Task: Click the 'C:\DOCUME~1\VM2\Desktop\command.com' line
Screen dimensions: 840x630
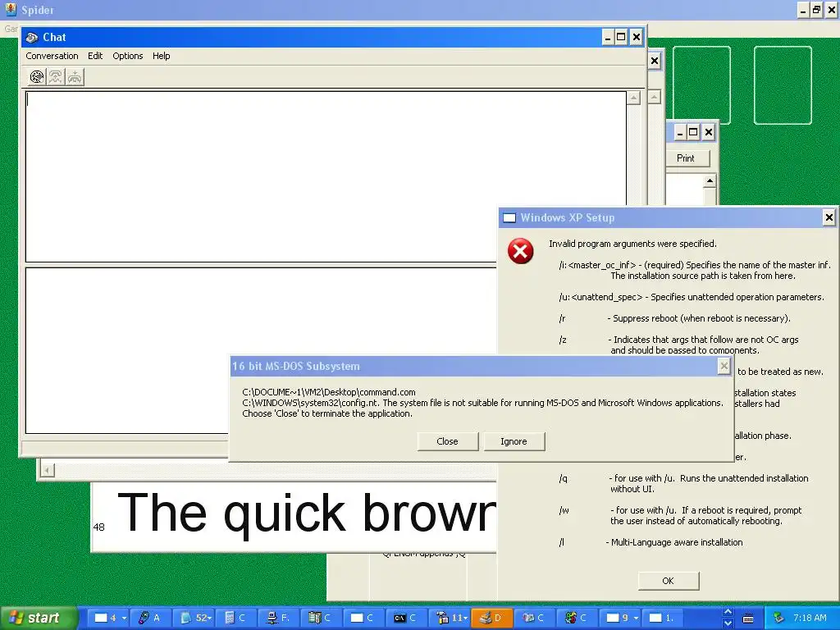Action: tap(329, 392)
